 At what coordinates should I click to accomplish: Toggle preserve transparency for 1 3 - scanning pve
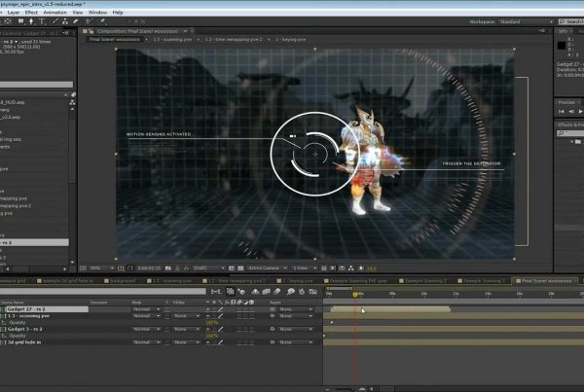tap(166, 316)
